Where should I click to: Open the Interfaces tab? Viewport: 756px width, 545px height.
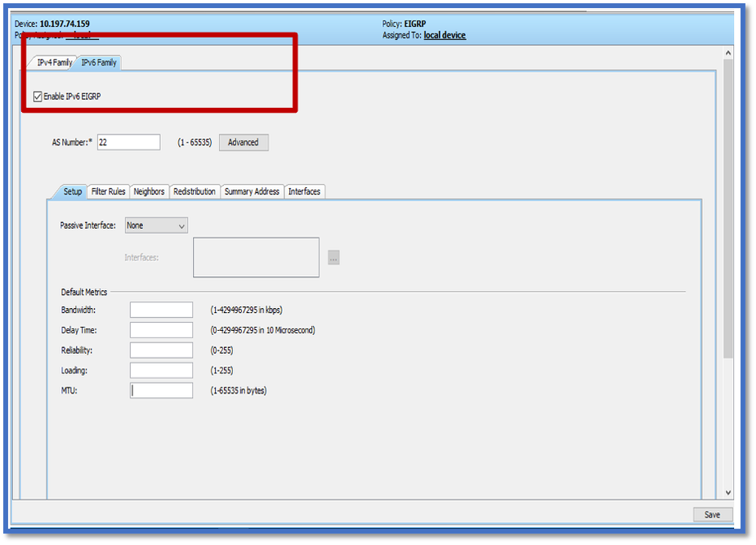(304, 192)
